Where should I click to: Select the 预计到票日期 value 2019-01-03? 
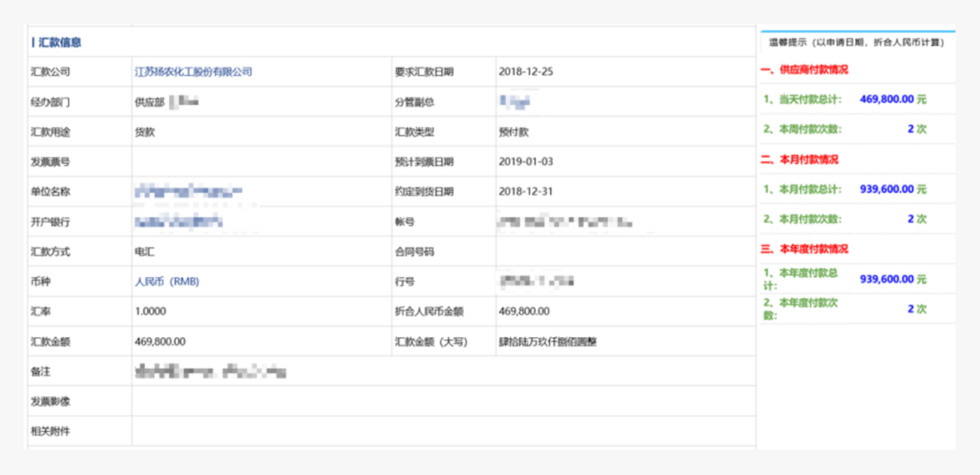click(525, 162)
